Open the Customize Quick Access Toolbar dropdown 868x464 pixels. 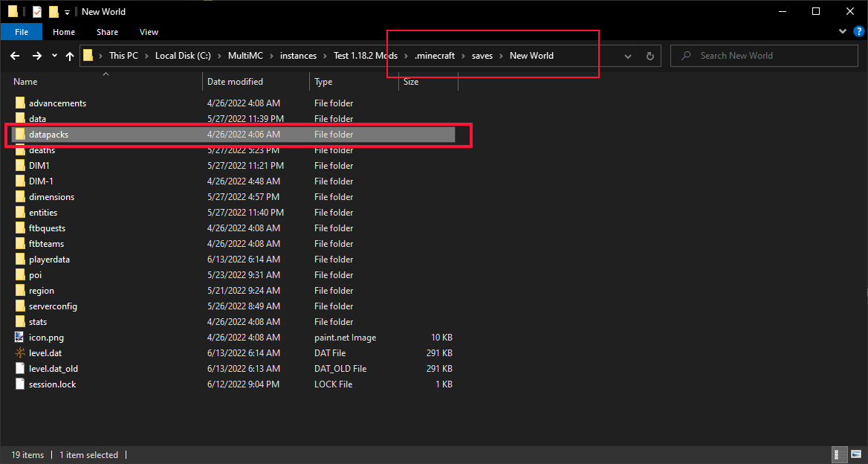(x=67, y=12)
